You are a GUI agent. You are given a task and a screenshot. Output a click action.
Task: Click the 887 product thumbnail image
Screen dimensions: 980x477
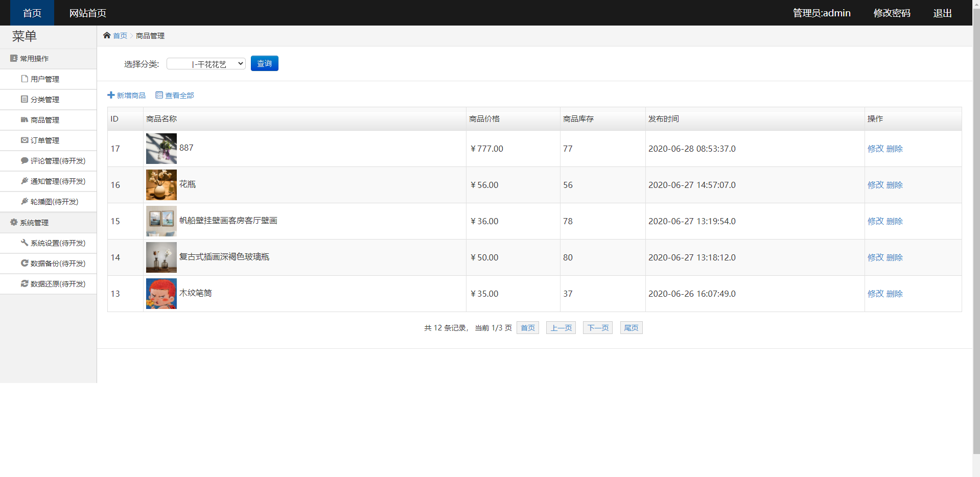coord(161,149)
